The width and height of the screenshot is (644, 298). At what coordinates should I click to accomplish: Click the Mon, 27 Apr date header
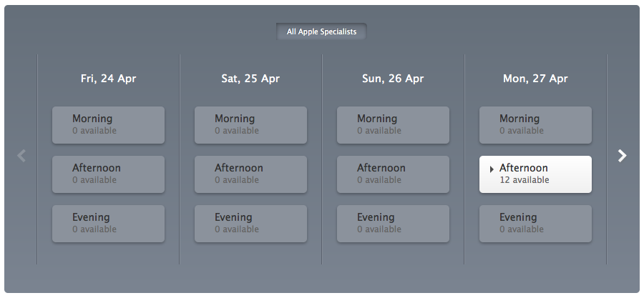point(535,79)
